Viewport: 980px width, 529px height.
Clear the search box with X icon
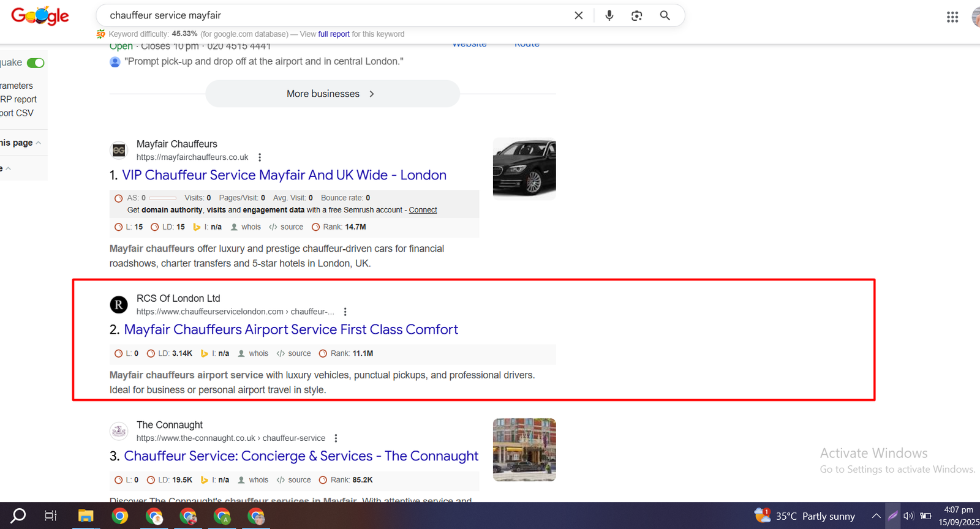click(x=578, y=15)
